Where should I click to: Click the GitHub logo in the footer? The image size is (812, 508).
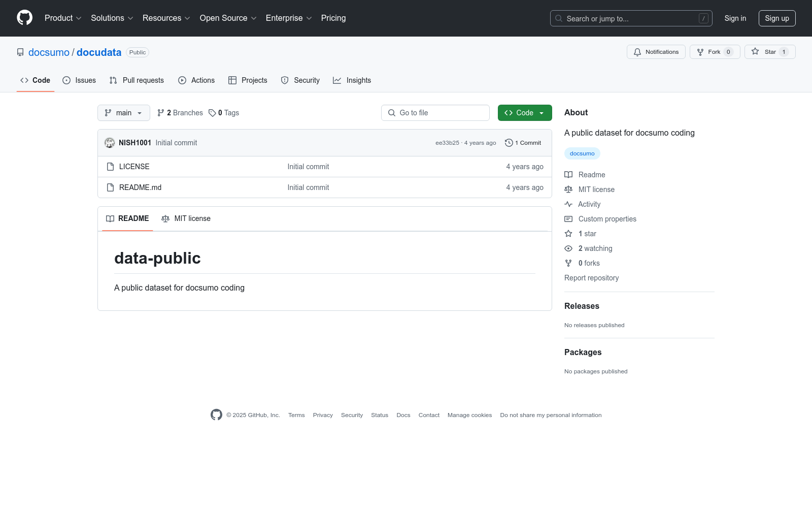tap(216, 415)
